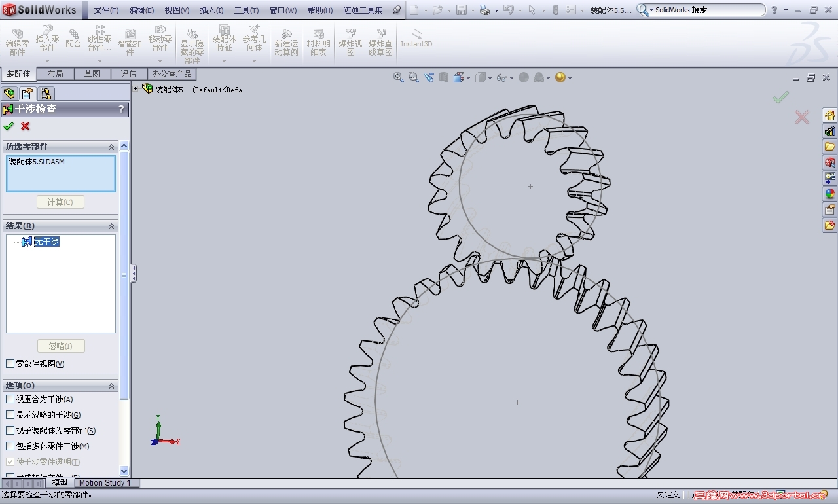This screenshot has height=504, width=838.
Task: Click the 忽略(I) button
Action: pos(60,346)
